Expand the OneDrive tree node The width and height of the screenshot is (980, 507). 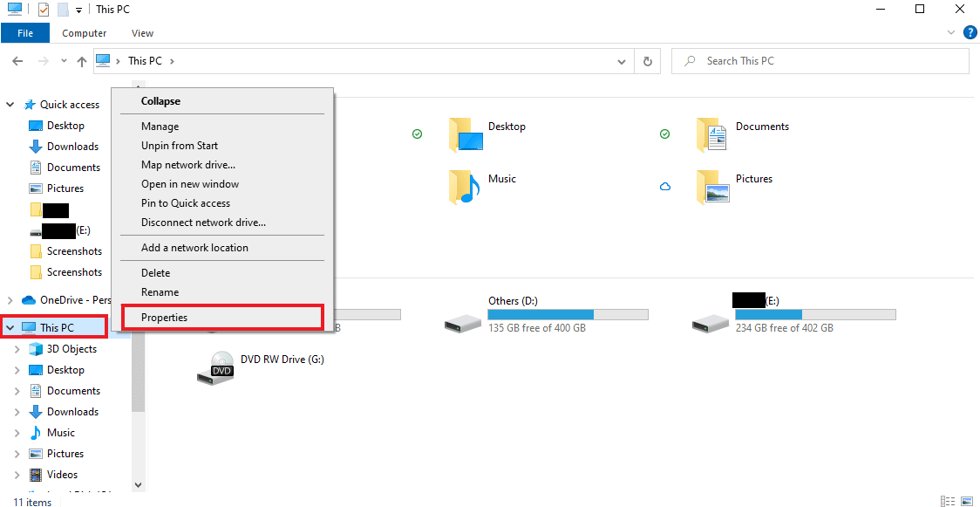(x=10, y=299)
